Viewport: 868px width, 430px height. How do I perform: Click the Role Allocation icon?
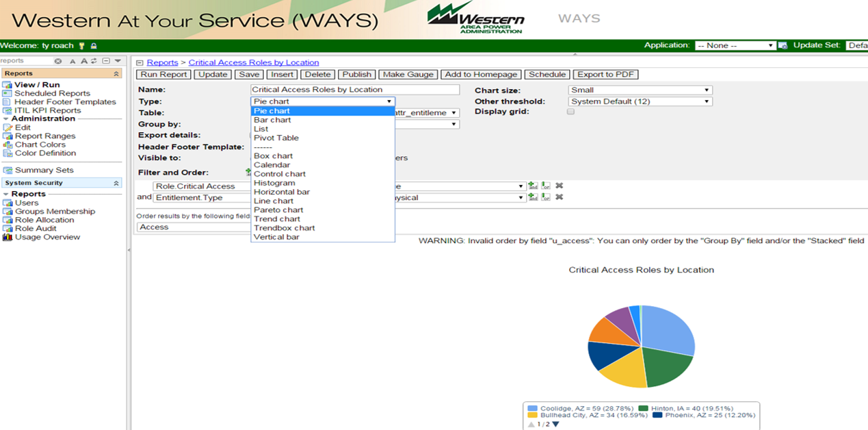pos(8,220)
